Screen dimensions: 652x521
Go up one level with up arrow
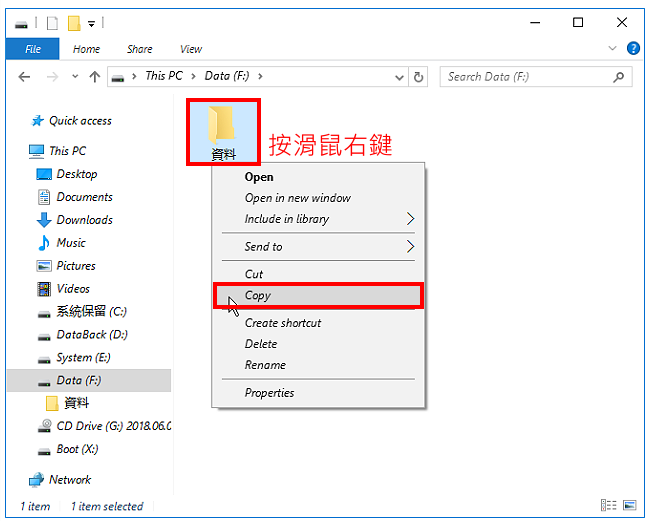(95, 77)
